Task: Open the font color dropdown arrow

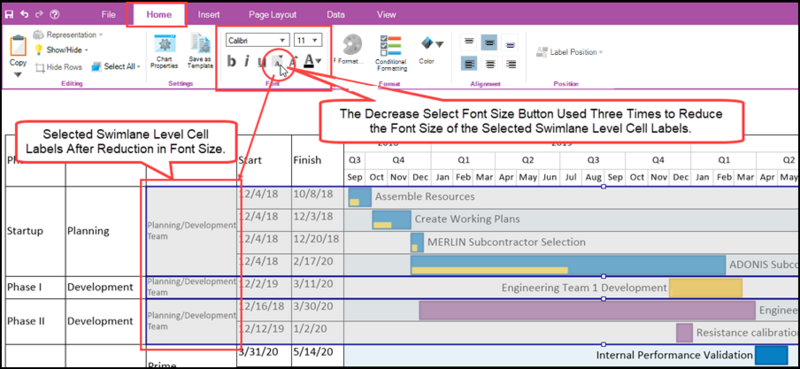Action: pyautogui.click(x=318, y=61)
